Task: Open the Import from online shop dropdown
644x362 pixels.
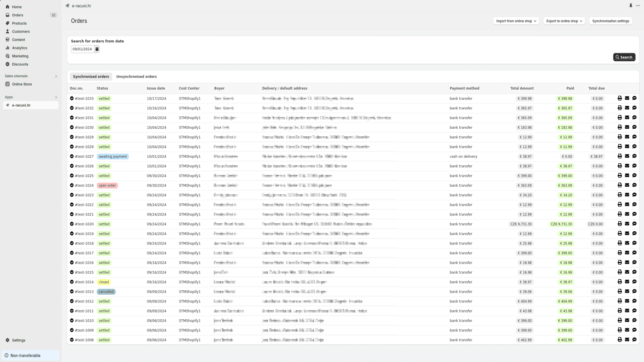Action: pyautogui.click(x=516, y=21)
